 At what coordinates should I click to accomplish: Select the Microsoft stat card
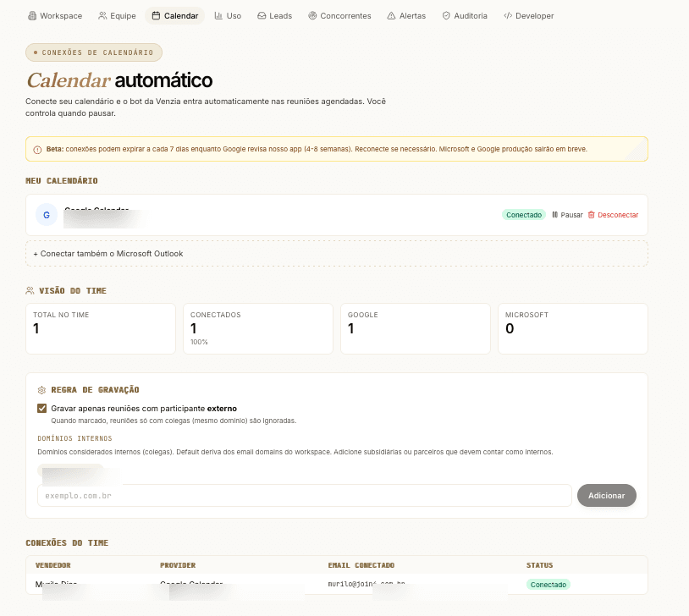(572, 328)
